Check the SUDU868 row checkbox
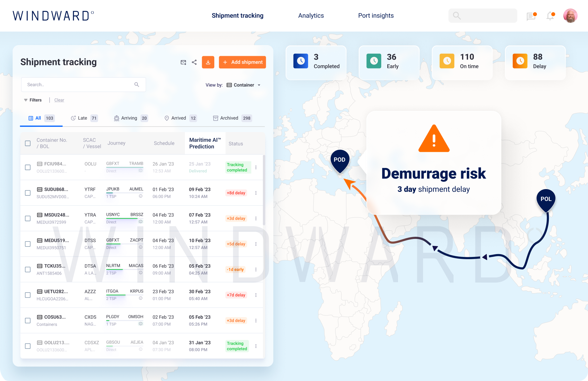Screen dimensions: 588x381 [28, 193]
